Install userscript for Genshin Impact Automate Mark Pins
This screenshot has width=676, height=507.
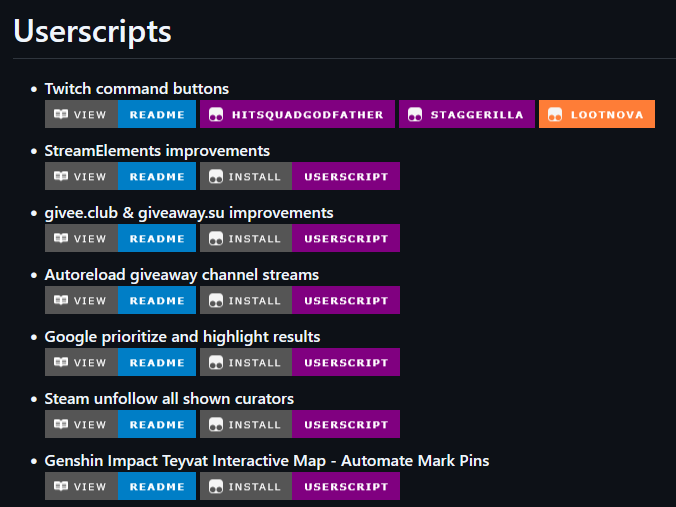300,486
